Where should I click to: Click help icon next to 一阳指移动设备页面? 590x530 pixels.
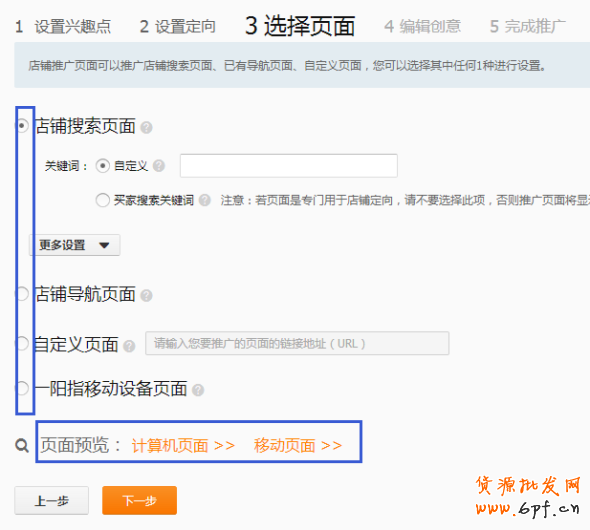coord(198,390)
